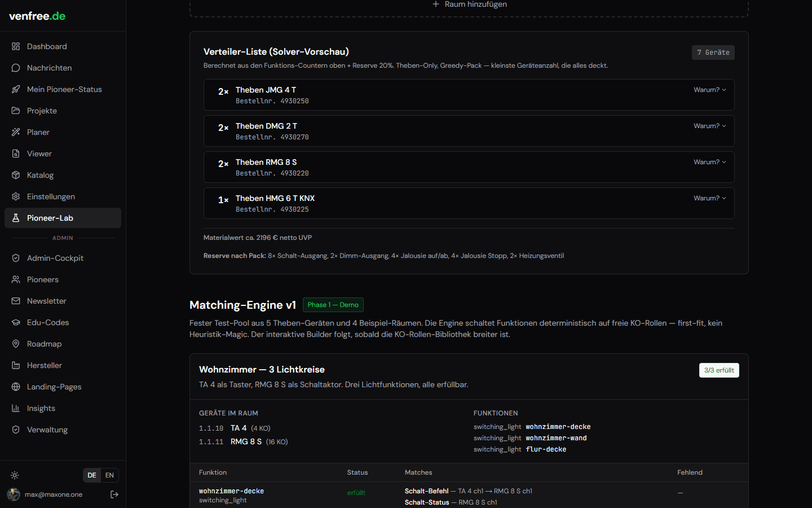Click Bestellnr. 4930270 text
The height and width of the screenshot is (508, 812).
(x=272, y=137)
